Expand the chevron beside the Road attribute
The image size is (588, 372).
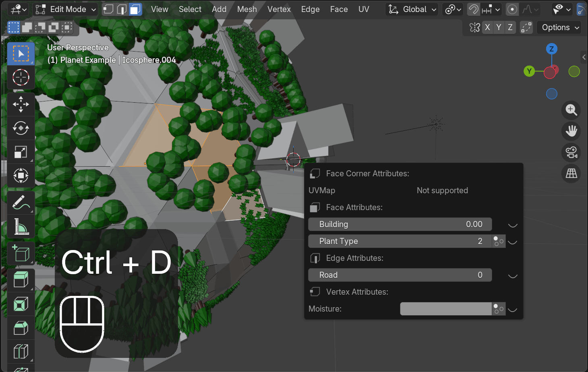pos(513,276)
